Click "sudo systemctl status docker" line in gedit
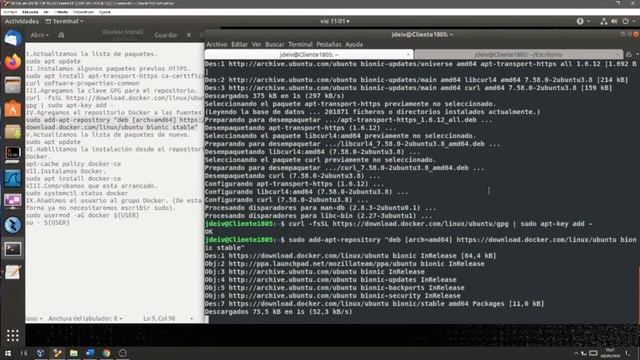Image resolution: width=640 pixels, height=360 pixels. coord(77,193)
